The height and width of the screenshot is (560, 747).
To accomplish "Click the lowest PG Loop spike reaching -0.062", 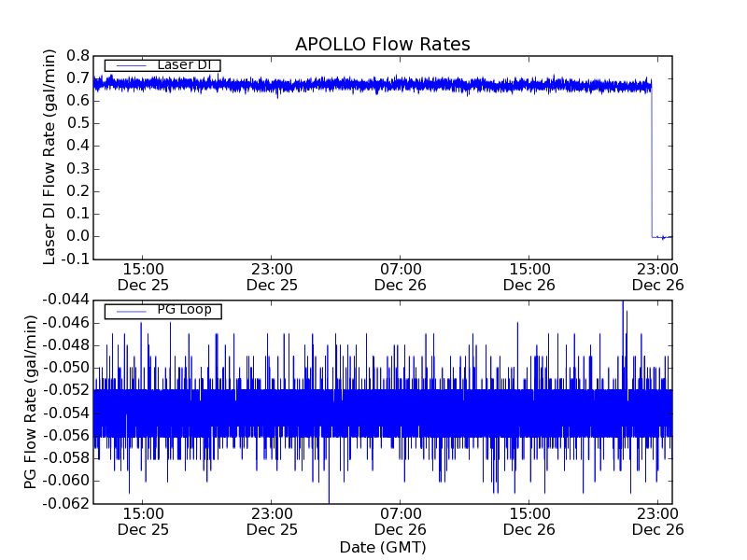I will tap(329, 499).
